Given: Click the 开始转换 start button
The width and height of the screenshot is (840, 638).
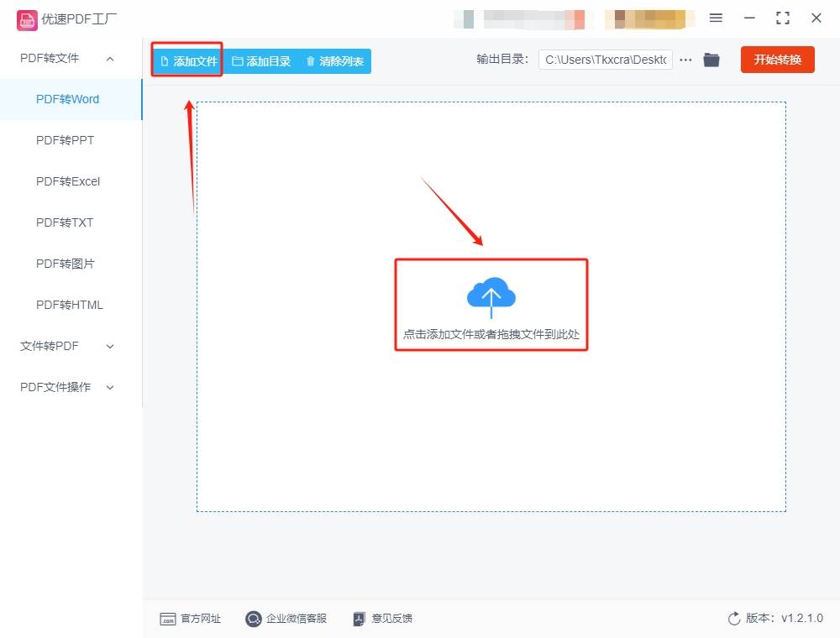Looking at the screenshot, I should point(777,60).
